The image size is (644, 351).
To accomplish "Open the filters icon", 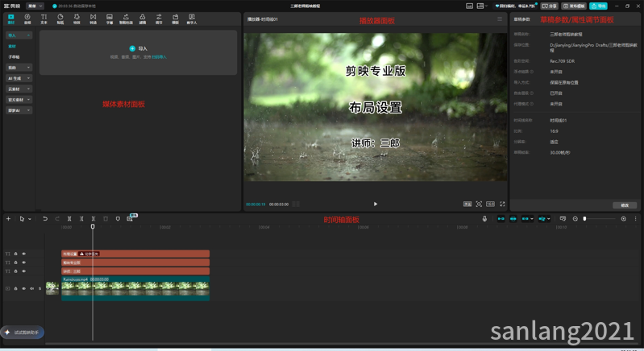I will tap(143, 17).
